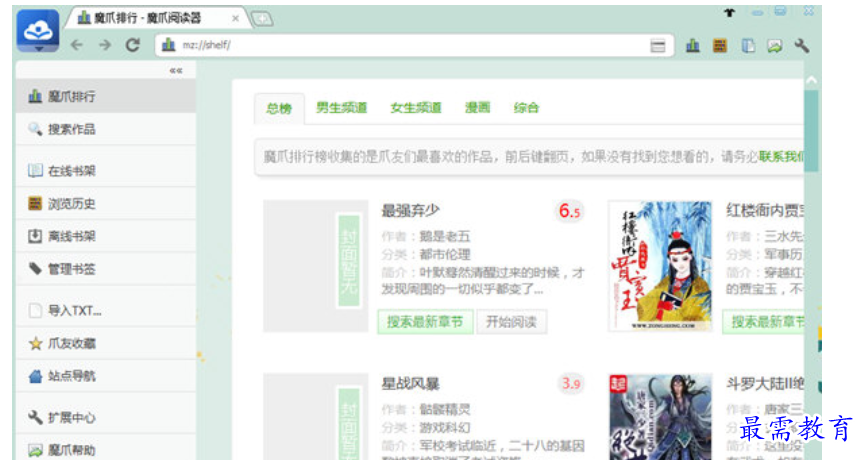Open a new tab
861x460 pixels.
point(262,19)
